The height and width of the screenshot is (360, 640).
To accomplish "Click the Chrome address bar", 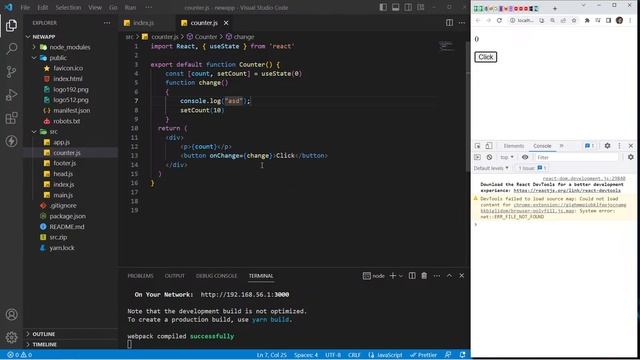I will click(526, 20).
